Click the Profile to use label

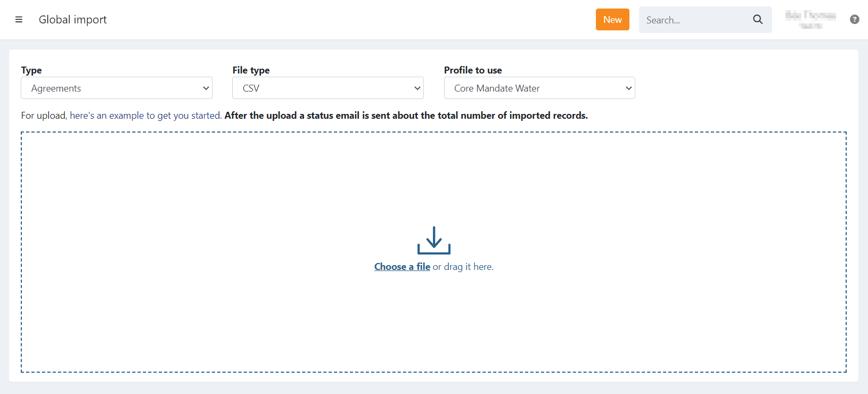(473, 70)
